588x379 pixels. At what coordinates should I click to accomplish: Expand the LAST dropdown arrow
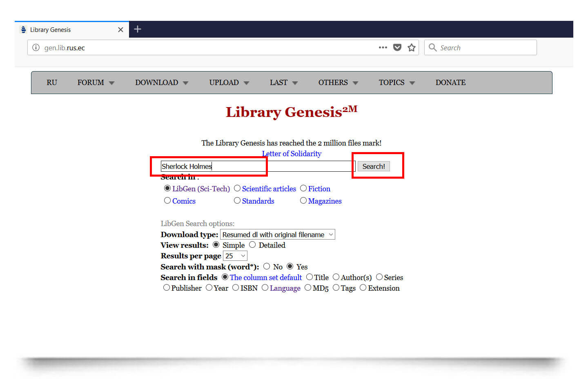click(x=295, y=83)
